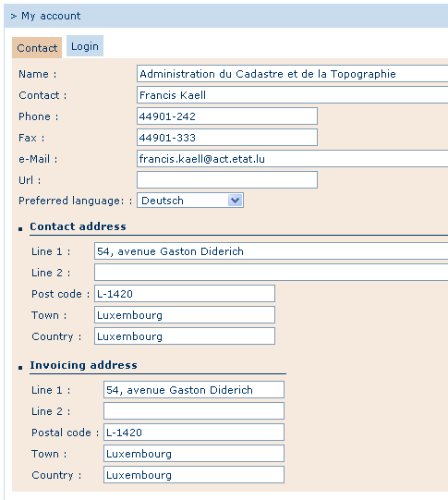Click empty Invoicing address Line 2 field
448x500 pixels.
[x=194, y=411]
